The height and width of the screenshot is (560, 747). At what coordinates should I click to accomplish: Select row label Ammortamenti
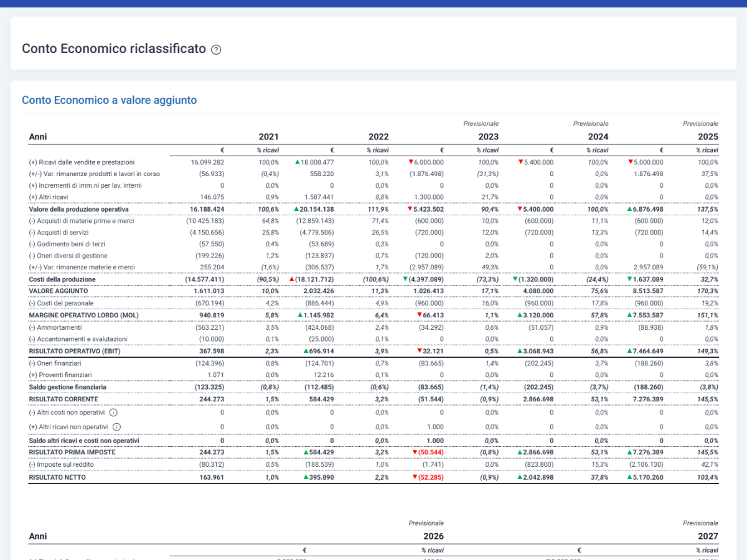tap(55, 327)
